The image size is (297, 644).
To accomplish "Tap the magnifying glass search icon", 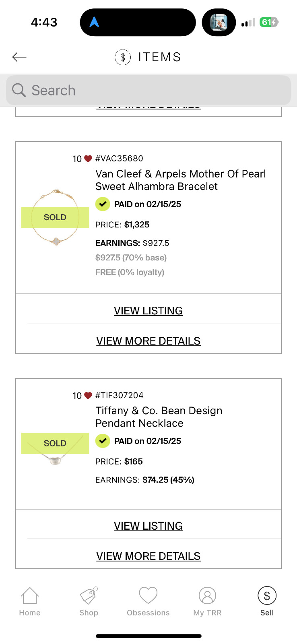I will (19, 90).
